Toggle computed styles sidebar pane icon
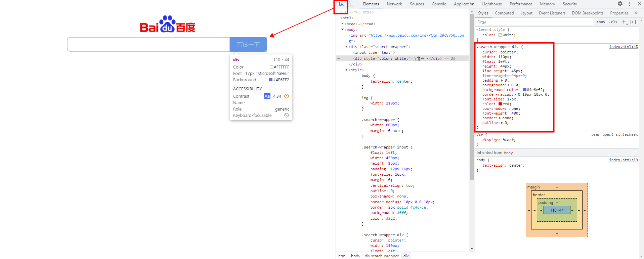644x259 pixels. (633, 22)
